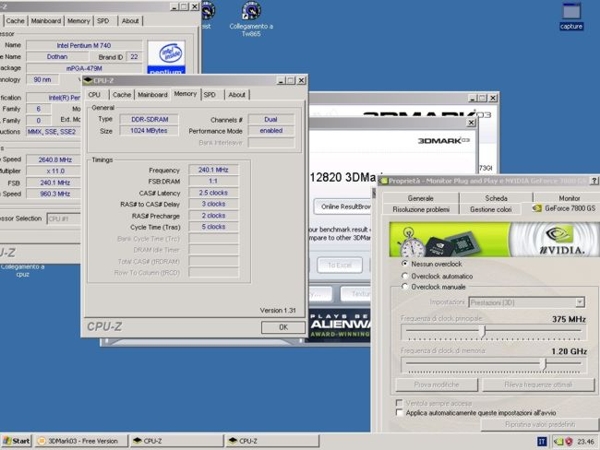Click the red shield security tray icon
This screenshot has width=600, height=450.
(569, 442)
